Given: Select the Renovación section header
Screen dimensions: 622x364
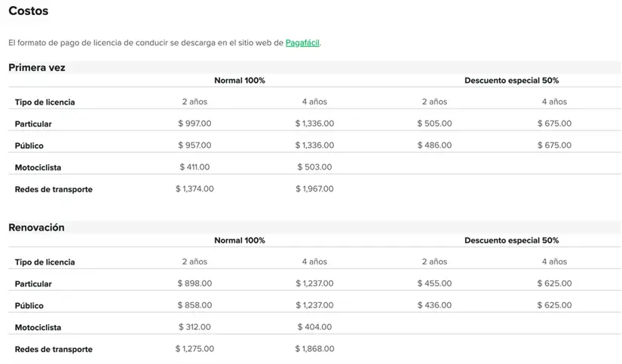Looking at the screenshot, I should pos(36,228).
